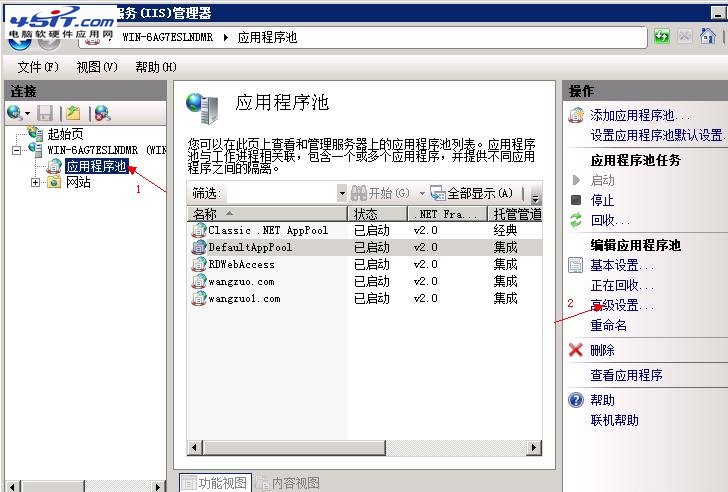This screenshot has width=728, height=492.
Task: Click the right arrow of list horizontal scrollbar
Action: click(x=534, y=447)
